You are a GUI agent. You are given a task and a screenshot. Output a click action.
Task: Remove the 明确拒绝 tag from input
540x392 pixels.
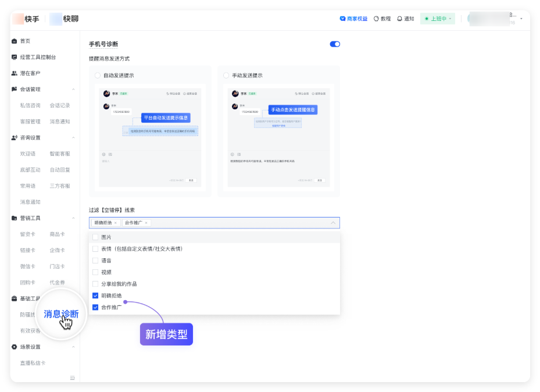tap(115, 222)
